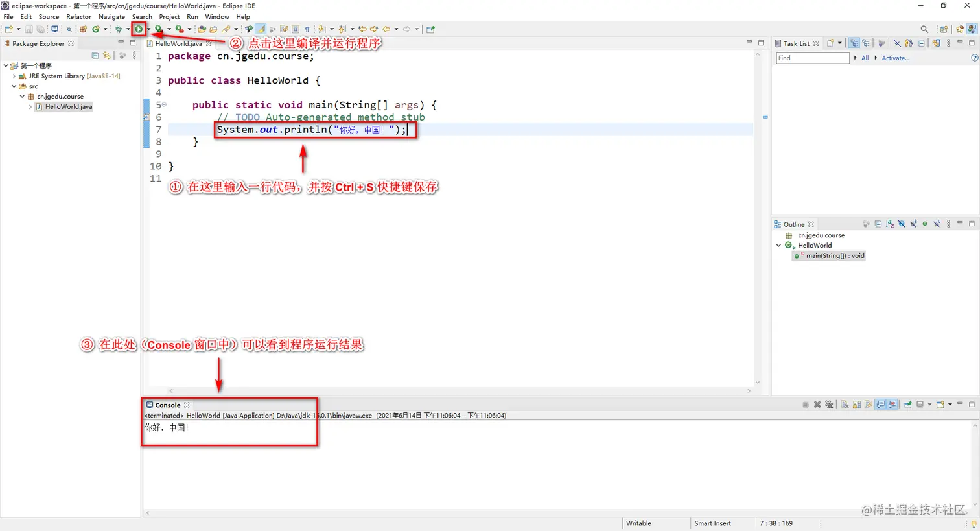Viewport: 980px width, 531px height.
Task: Collapse HelloWorld class in Outline
Action: click(779, 245)
